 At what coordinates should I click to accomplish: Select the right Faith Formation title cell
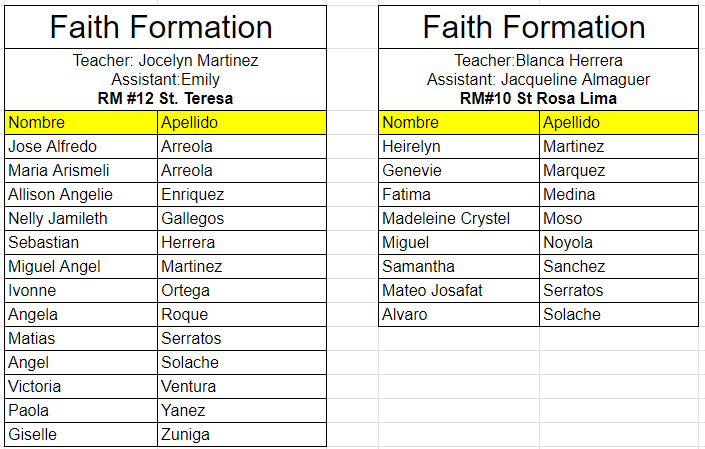point(538,27)
